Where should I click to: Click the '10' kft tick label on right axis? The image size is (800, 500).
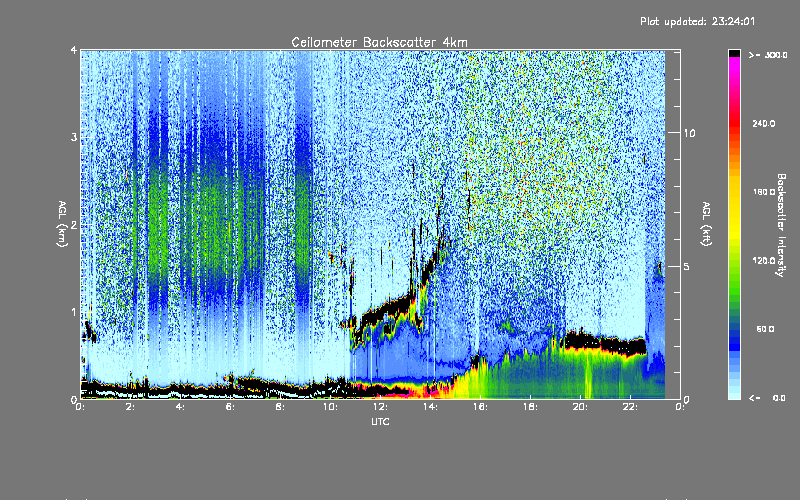689,133
